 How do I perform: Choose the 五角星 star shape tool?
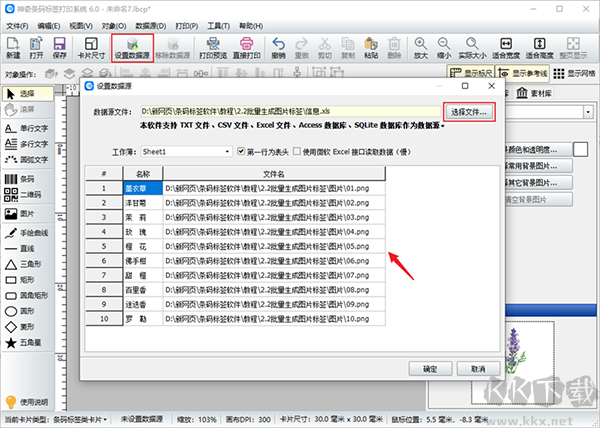[23, 343]
